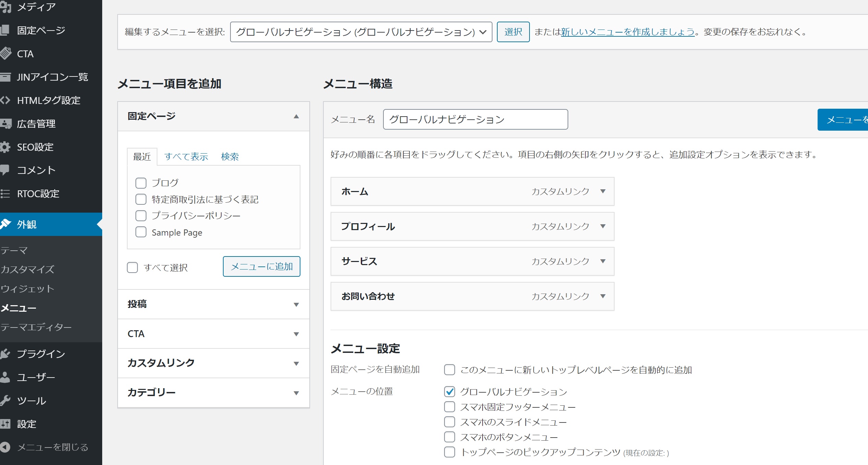The width and height of the screenshot is (868, 465).
Task: Uncheck グローバルナビゲーション menu position
Action: click(450, 392)
